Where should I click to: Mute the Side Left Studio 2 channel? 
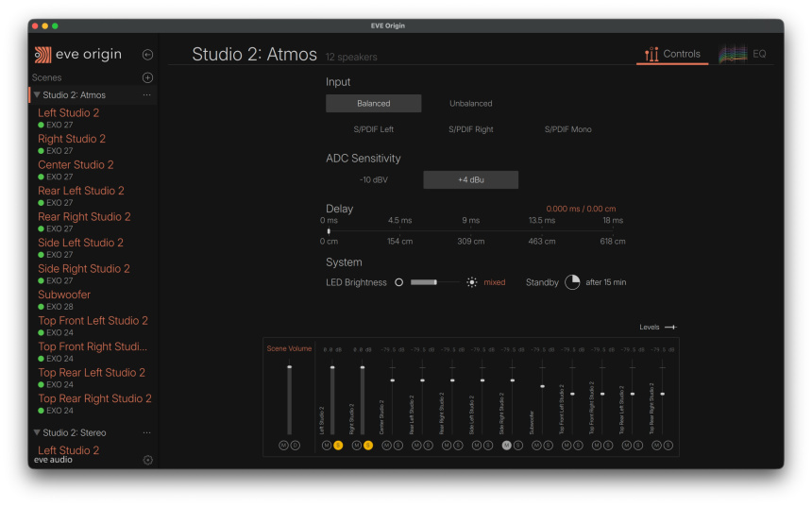click(x=477, y=446)
